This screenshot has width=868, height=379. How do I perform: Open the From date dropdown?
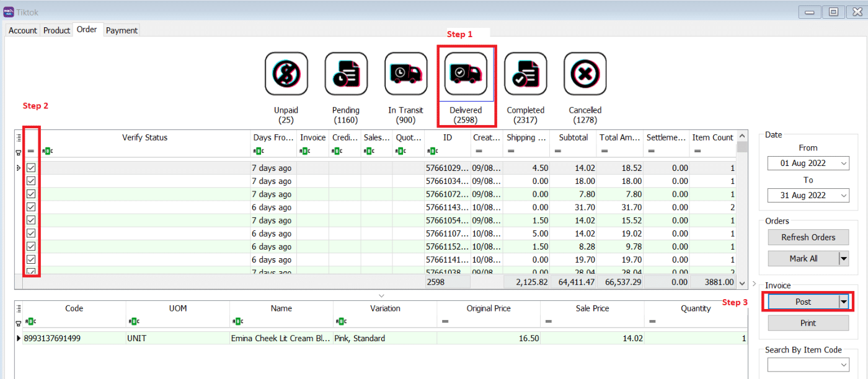point(843,163)
